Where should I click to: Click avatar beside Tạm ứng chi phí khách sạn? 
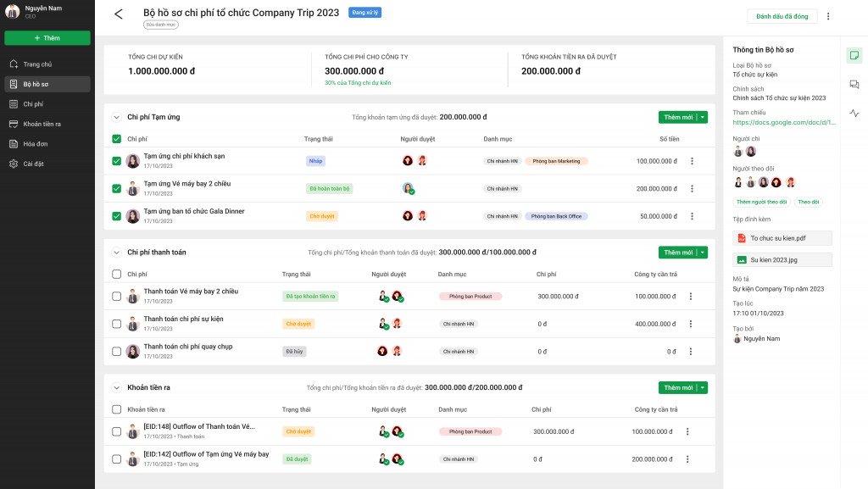pos(133,161)
